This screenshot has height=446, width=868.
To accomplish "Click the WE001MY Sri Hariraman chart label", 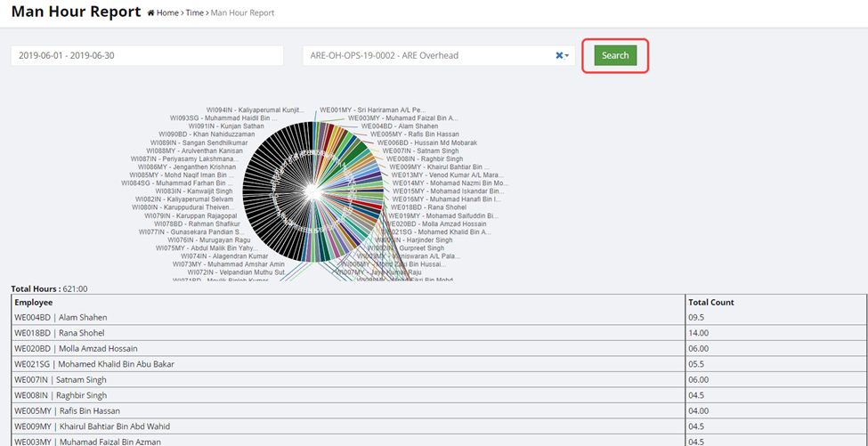I will point(372,109).
